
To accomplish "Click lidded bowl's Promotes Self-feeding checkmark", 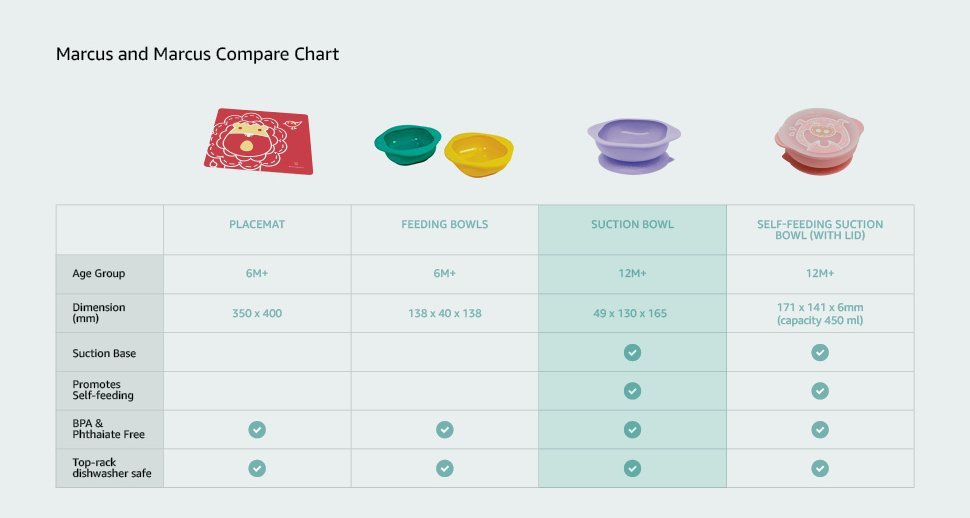I will coord(820,391).
